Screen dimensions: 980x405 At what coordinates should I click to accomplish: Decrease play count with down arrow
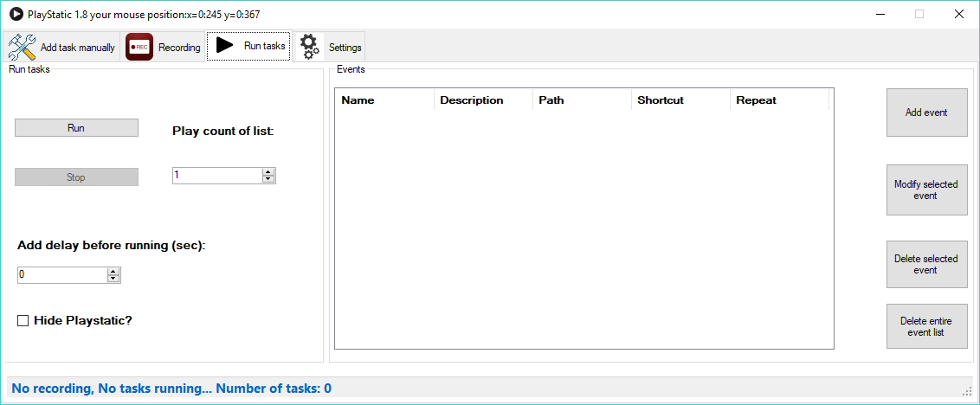click(x=268, y=179)
